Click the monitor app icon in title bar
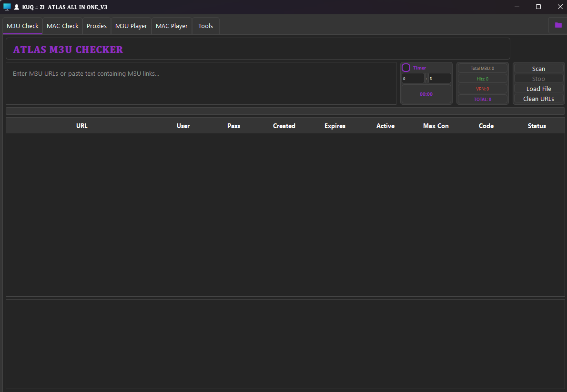The width and height of the screenshot is (567, 392). coord(7,7)
